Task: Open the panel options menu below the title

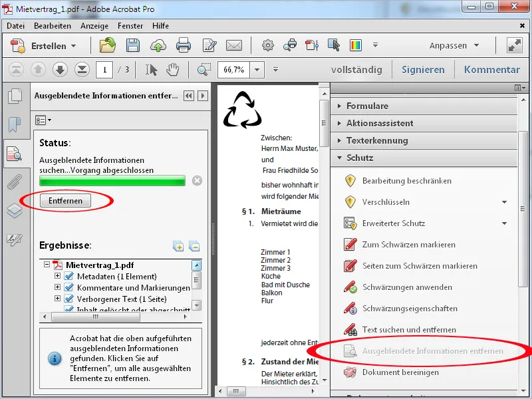Action: 43,120
